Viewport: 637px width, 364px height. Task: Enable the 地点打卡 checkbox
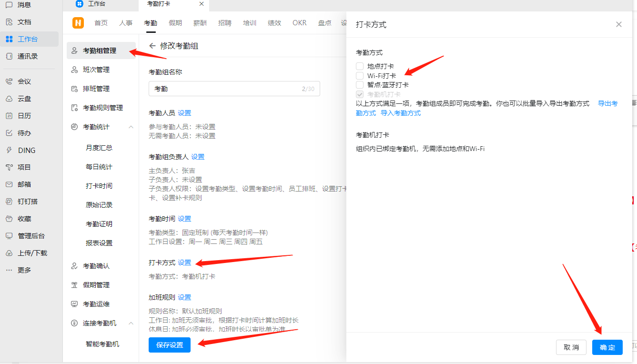click(x=360, y=66)
